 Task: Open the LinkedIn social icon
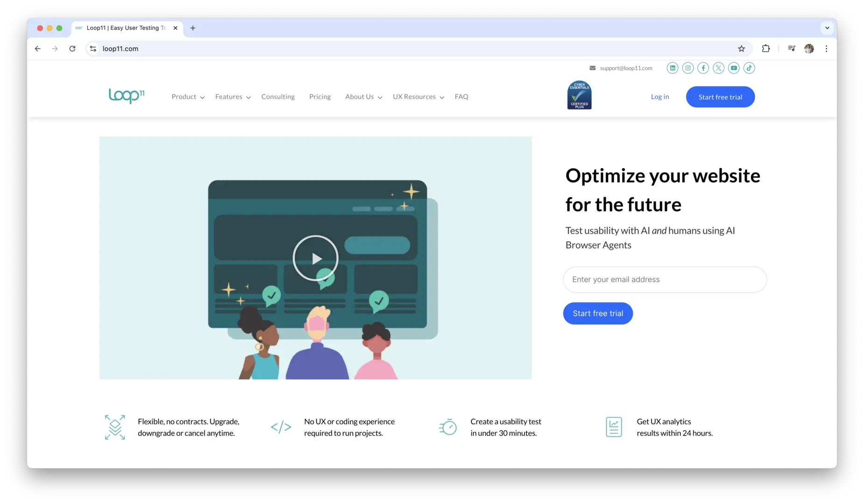[673, 68]
